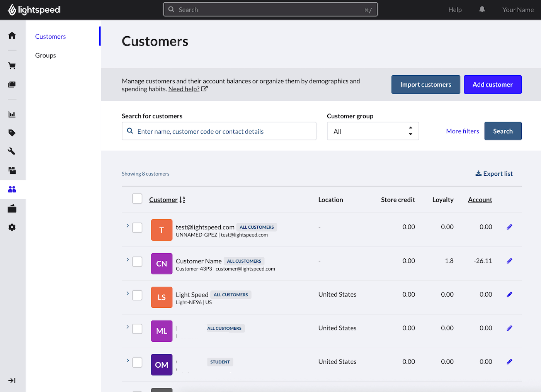Open the Customer group All dropdown

tap(373, 131)
